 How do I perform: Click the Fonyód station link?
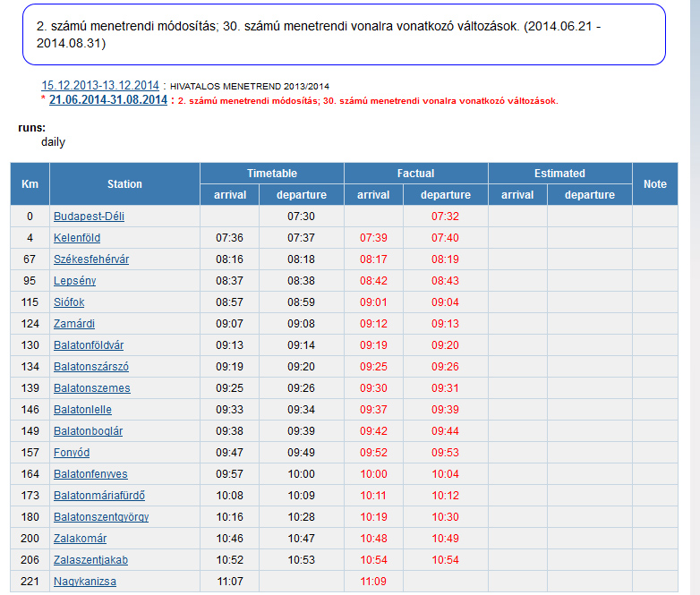pyautogui.click(x=72, y=453)
